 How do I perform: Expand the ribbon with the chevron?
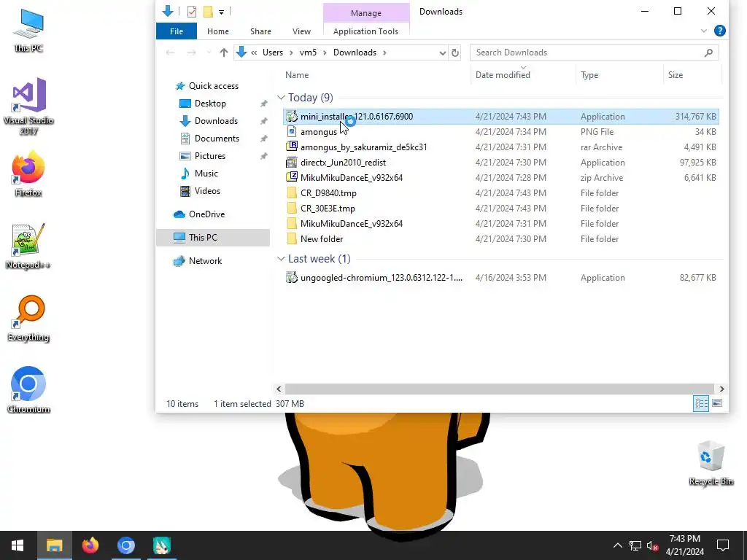(704, 31)
